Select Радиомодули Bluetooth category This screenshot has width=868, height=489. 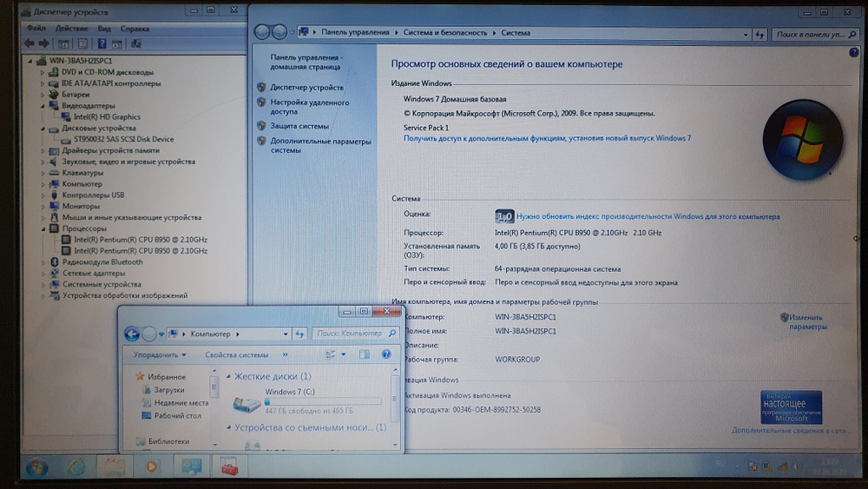pos(102,262)
